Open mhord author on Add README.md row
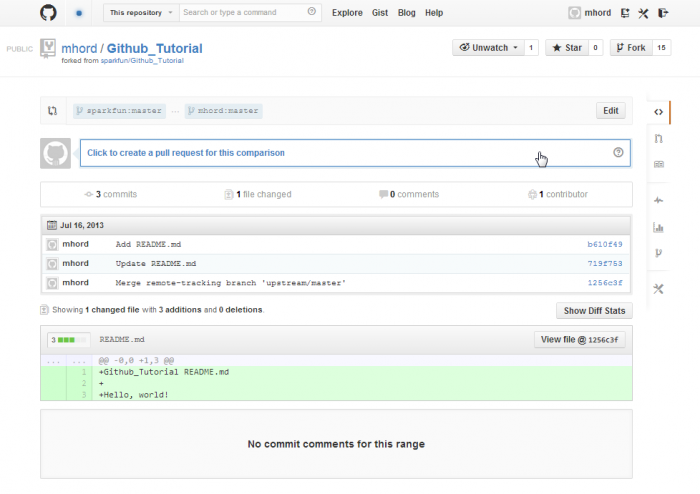700x494 pixels. (x=75, y=244)
